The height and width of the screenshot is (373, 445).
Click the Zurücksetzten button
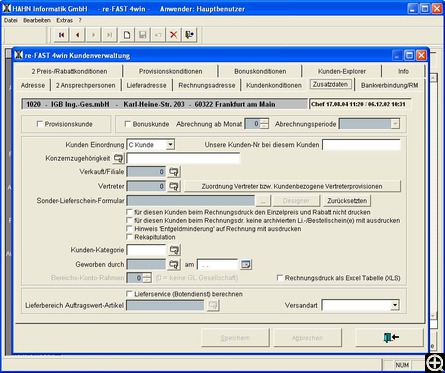tap(347, 201)
